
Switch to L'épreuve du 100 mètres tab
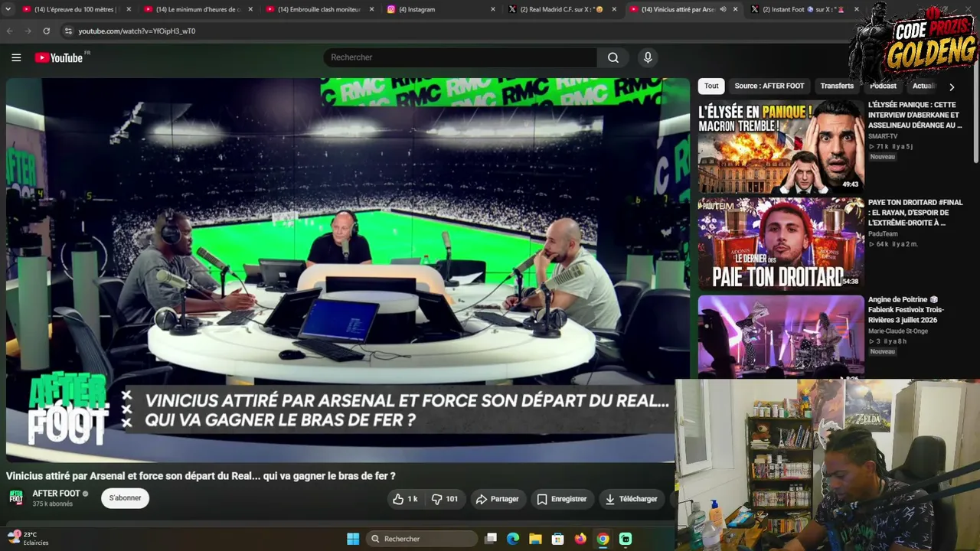coord(77,9)
